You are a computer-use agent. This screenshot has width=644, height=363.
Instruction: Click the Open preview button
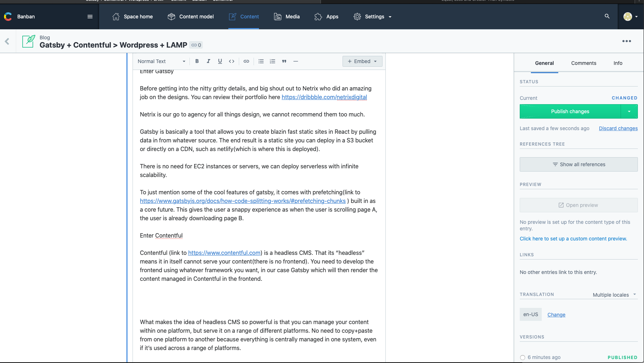click(578, 205)
